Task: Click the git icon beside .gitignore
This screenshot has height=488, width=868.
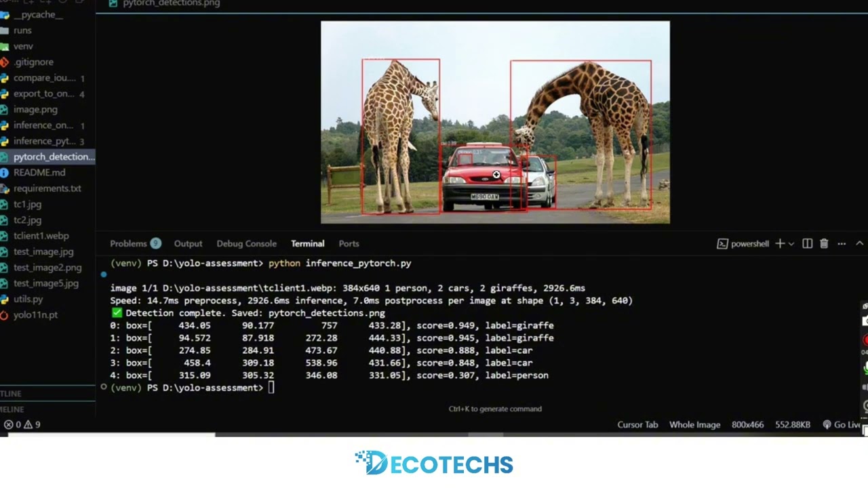Action: coord(4,62)
